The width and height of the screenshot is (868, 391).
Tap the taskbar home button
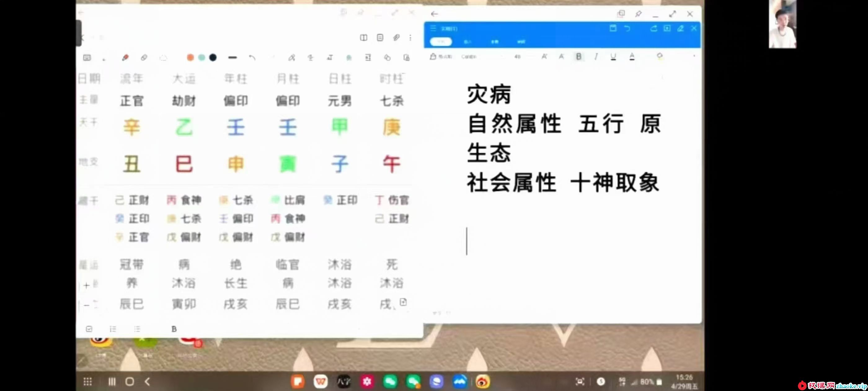(130, 382)
